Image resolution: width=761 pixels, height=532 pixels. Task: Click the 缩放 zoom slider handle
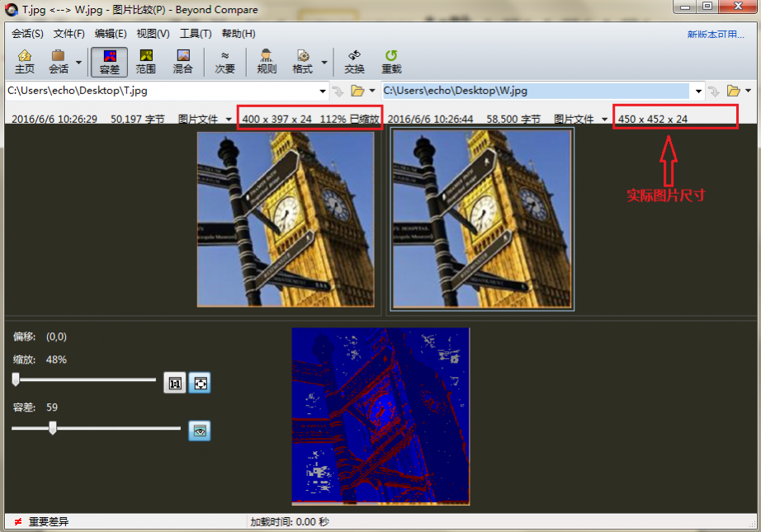[16, 379]
